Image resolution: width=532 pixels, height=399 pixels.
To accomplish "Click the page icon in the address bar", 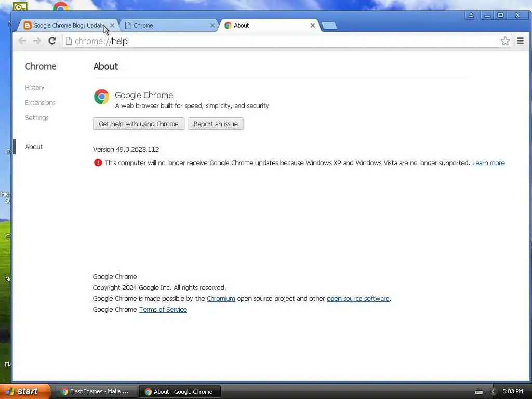I will pyautogui.click(x=69, y=41).
